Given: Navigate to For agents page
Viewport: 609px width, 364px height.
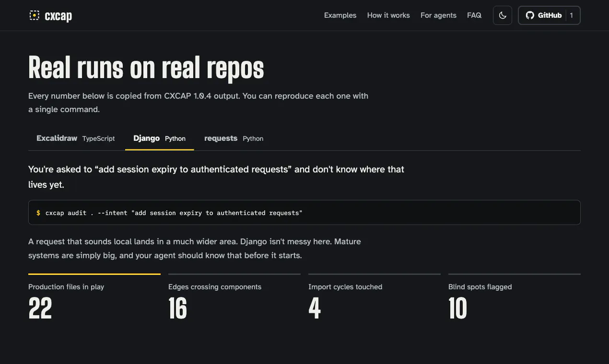Looking at the screenshot, I should tap(438, 15).
